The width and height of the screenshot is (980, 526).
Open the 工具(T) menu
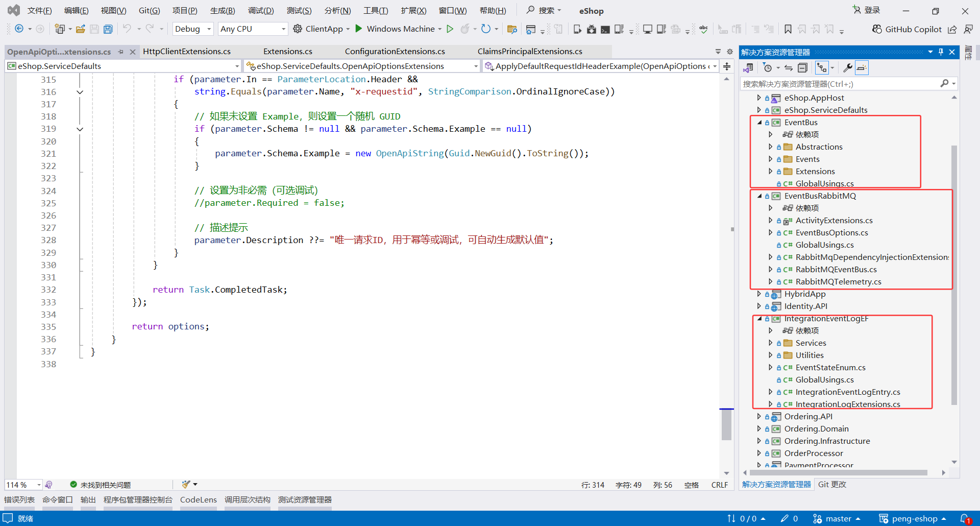tap(376, 11)
